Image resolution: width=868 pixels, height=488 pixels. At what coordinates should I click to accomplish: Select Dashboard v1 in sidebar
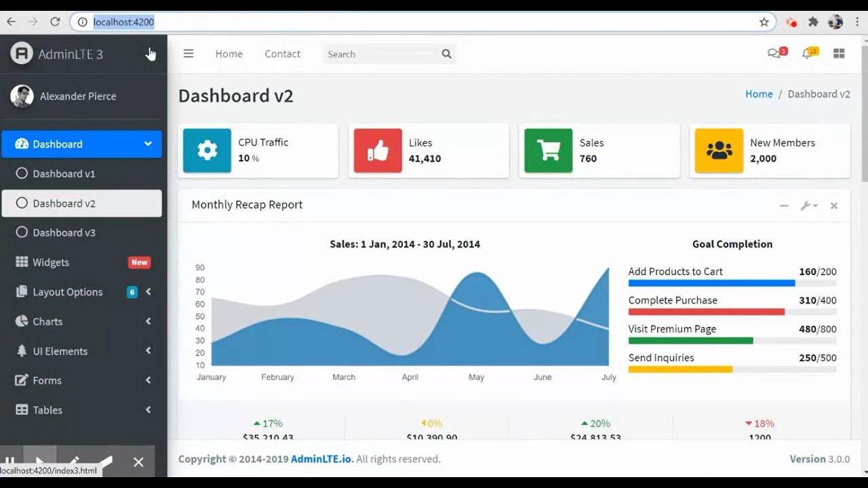[64, 174]
